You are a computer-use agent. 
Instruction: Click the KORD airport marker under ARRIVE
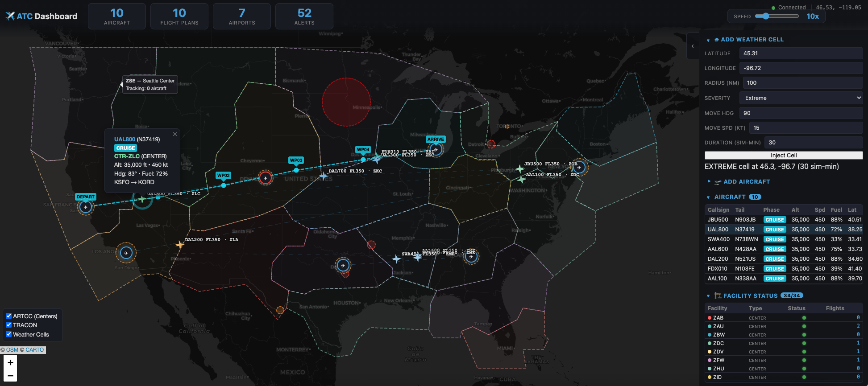[x=436, y=149]
